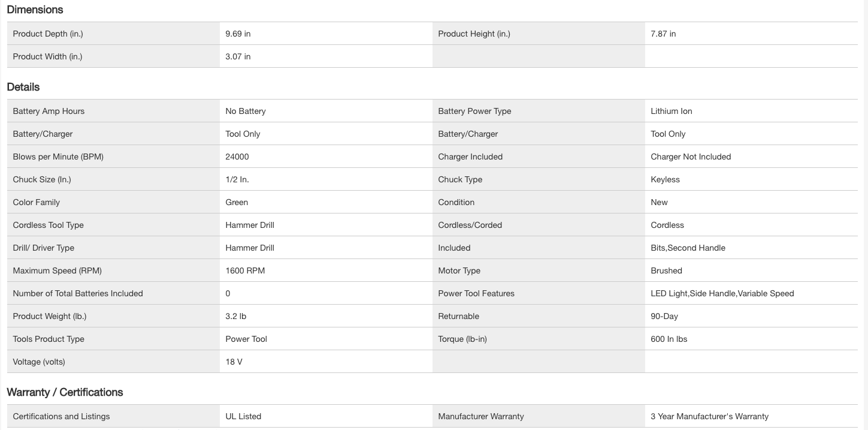Click the Dimensions section heading
Screen dimensions: 868x430
[x=35, y=10]
